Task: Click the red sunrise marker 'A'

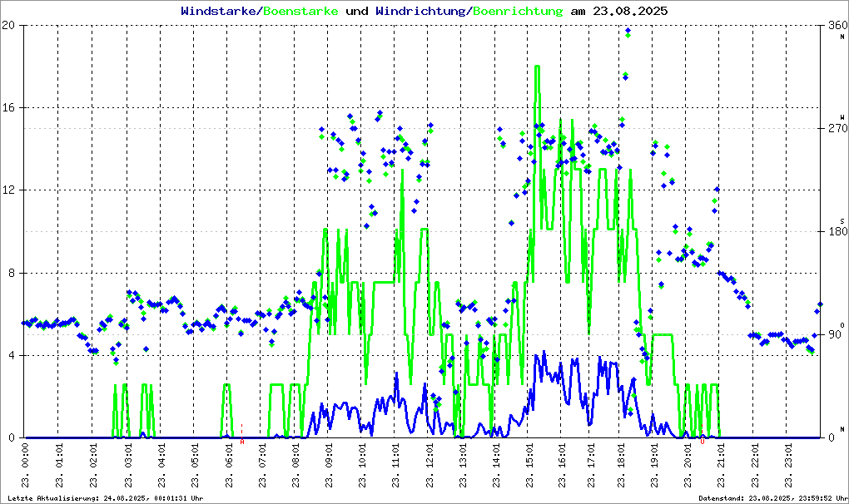Action: pos(242,442)
